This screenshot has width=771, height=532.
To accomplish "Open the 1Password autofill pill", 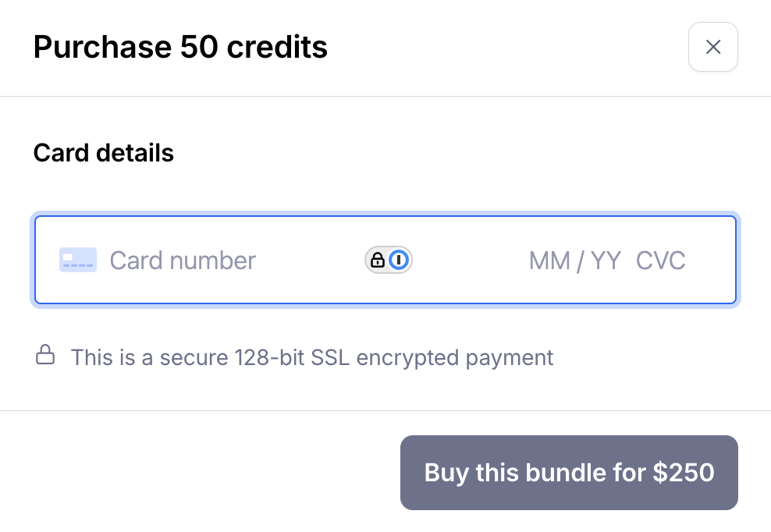I will [x=389, y=260].
